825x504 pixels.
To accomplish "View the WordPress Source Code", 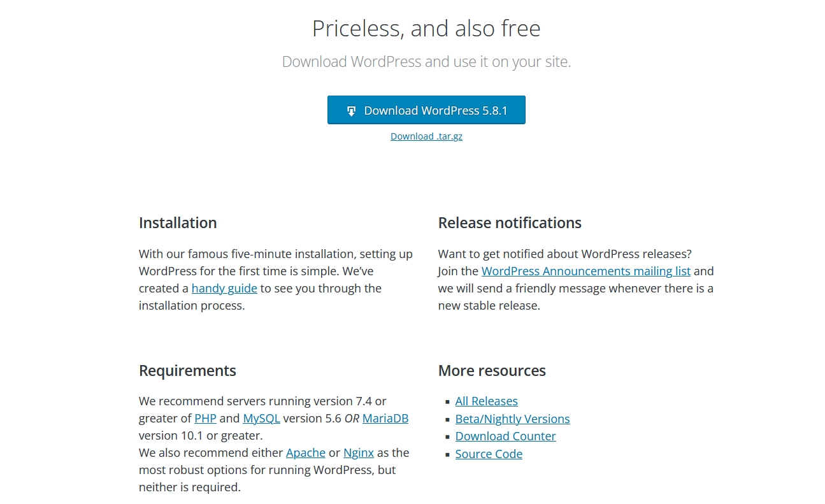I will click(489, 454).
